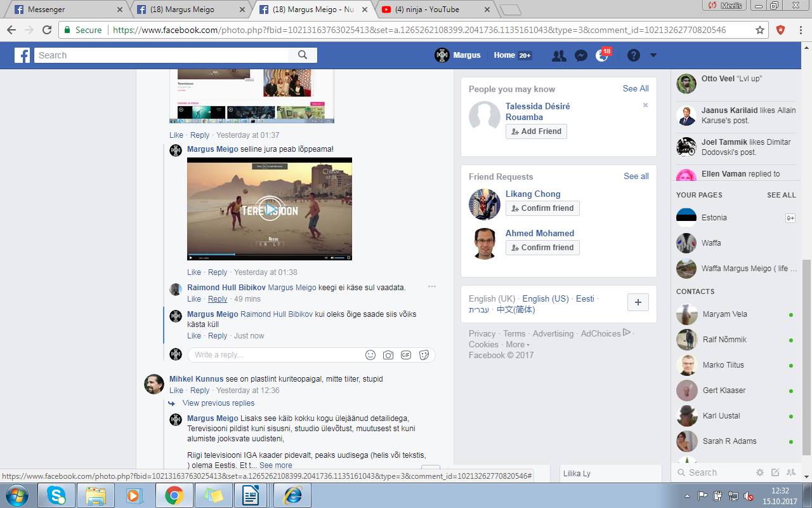Viewport: 812px width, 508px height.
Task: Expand the See more comment text
Action: click(275, 465)
